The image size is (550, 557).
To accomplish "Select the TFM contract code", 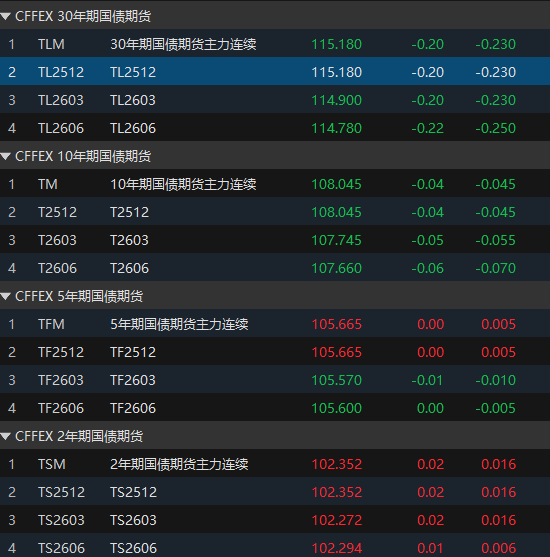I will pyautogui.click(x=52, y=324).
